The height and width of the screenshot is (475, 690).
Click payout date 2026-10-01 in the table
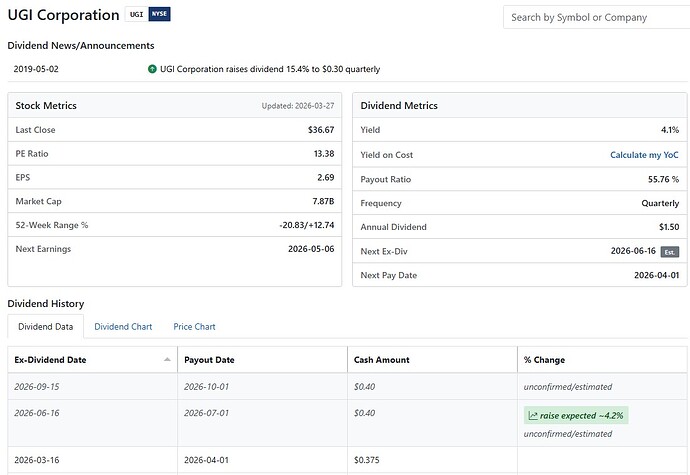click(x=206, y=387)
